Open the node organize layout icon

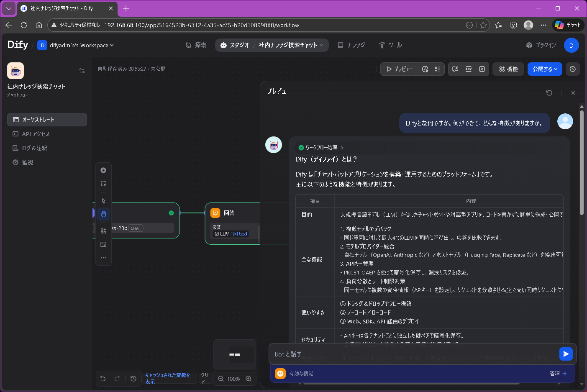click(103, 231)
